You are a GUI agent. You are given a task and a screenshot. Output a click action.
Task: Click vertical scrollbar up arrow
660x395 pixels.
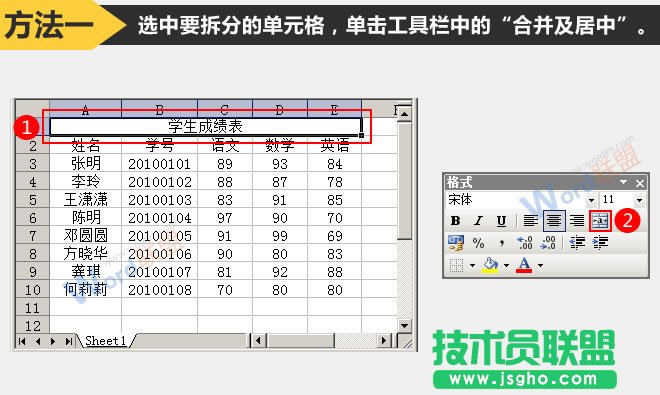click(x=405, y=114)
